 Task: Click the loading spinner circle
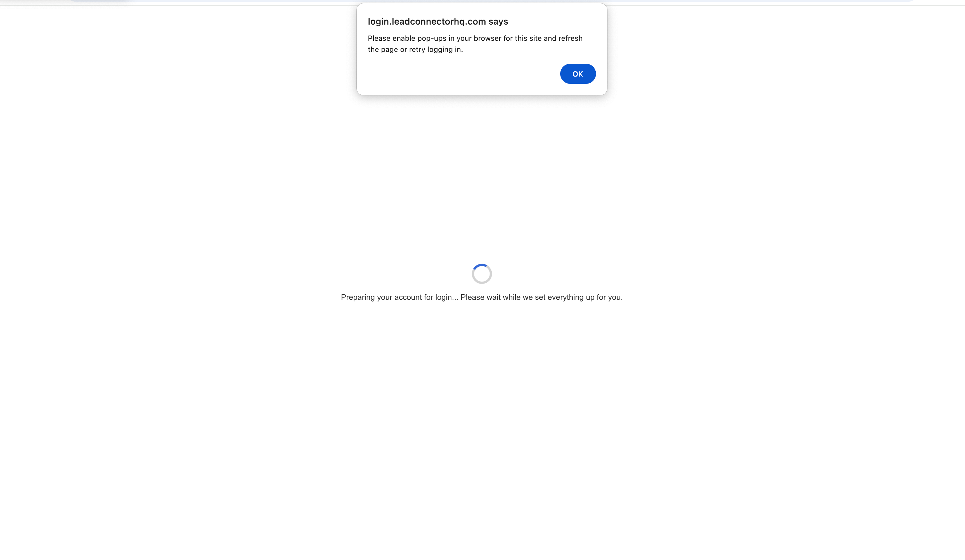pos(482,274)
